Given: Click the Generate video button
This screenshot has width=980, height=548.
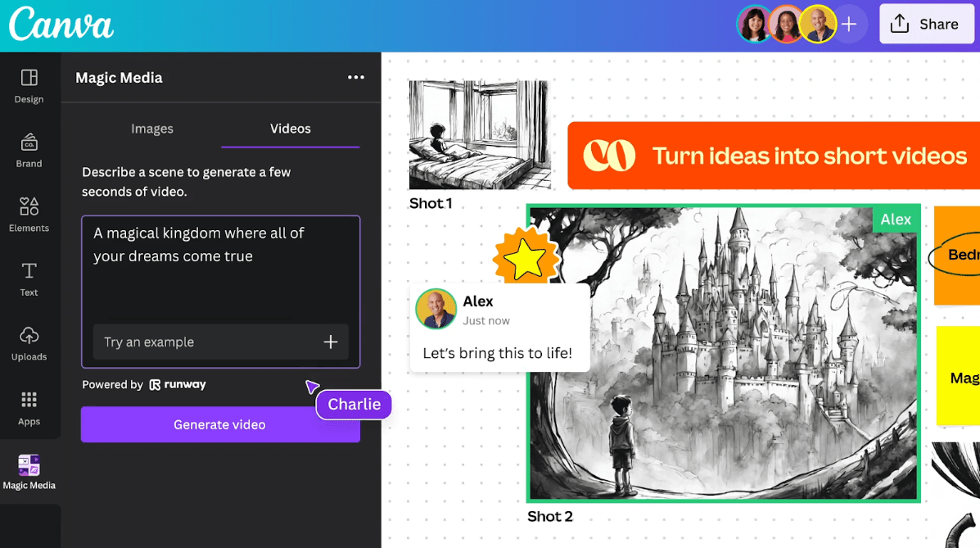Looking at the screenshot, I should (219, 424).
